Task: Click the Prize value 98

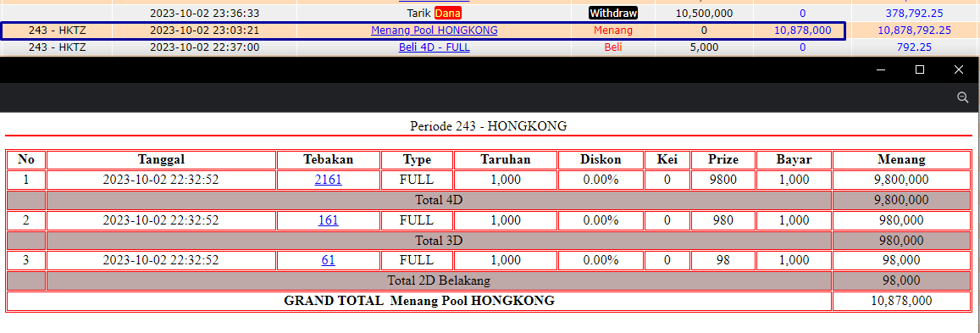Action: coord(723,260)
